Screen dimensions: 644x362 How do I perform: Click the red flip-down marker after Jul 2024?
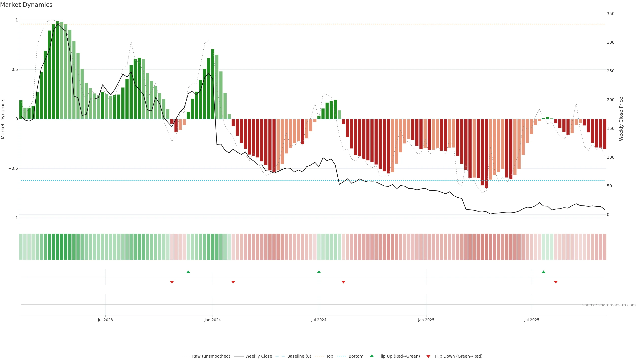tap(343, 282)
